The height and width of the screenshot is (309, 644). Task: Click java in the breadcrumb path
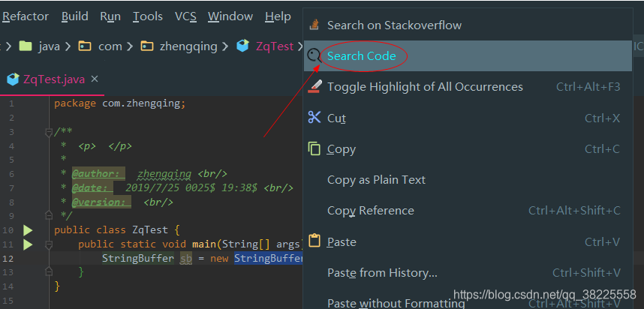tap(50, 46)
